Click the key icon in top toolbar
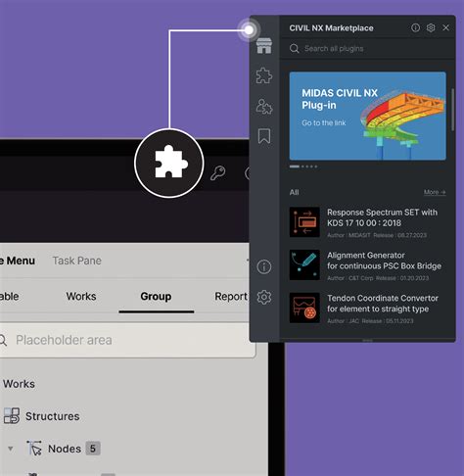The height and width of the screenshot is (476, 464). (x=218, y=173)
